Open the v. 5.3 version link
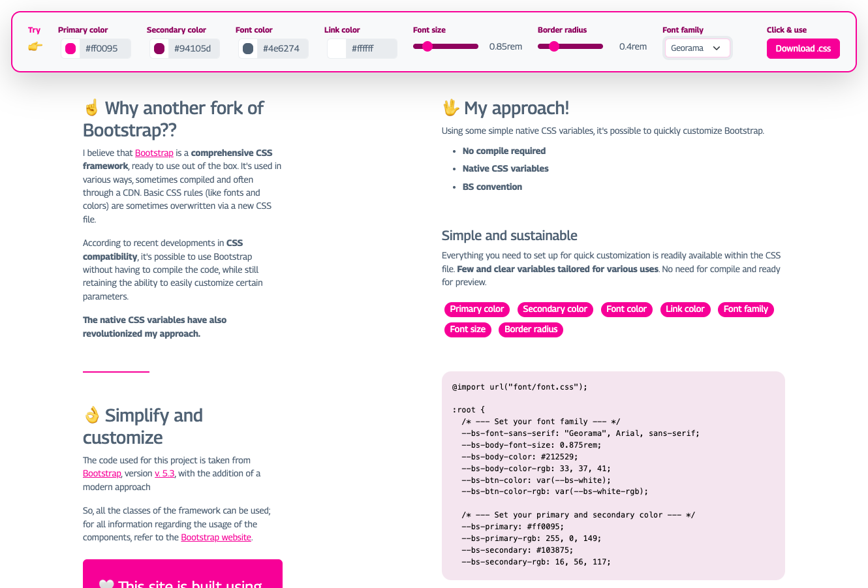Screen dimensions: 868x588 pos(164,474)
